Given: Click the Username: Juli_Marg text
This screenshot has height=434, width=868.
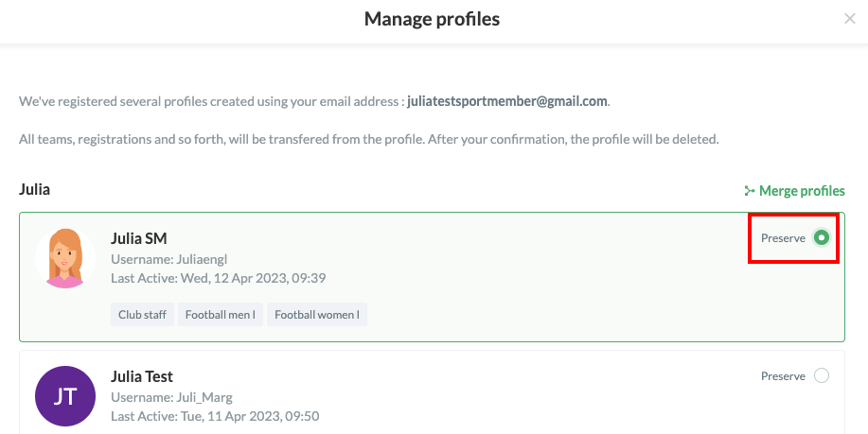Looking at the screenshot, I should [x=171, y=397].
